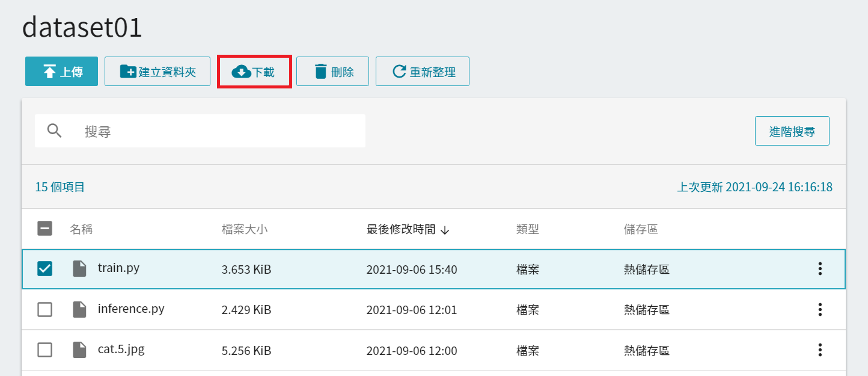Click the 2021-09-06 15:40 timestamp
The width and height of the screenshot is (868, 376).
coord(412,270)
